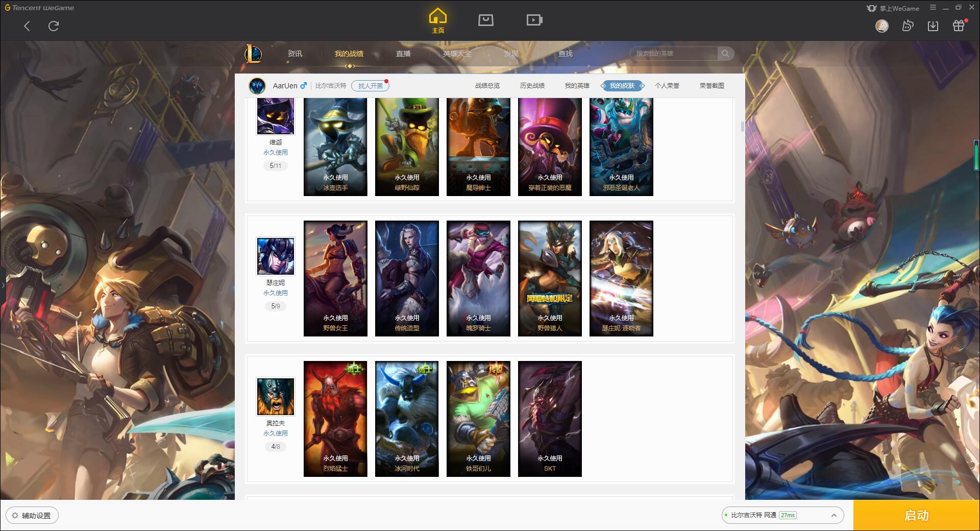Open the music video icon top right
The height and width of the screenshot is (531, 980).
point(908,26)
